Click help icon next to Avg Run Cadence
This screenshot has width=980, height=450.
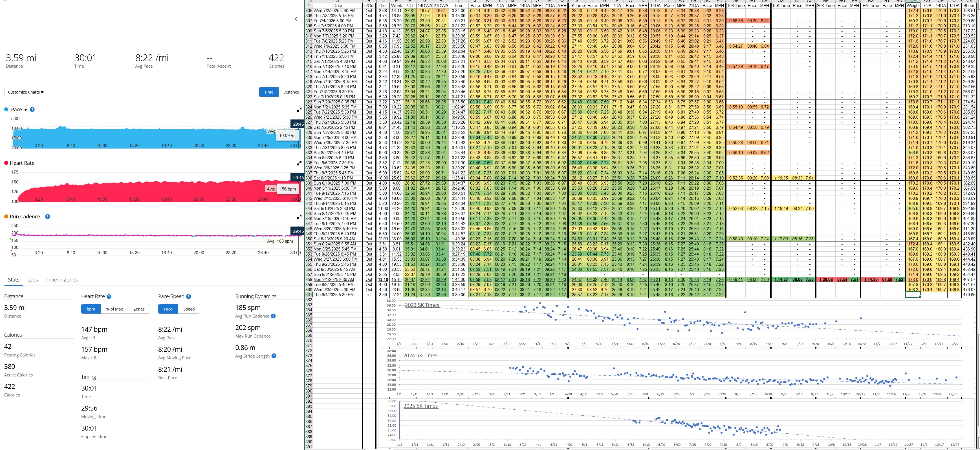point(273,316)
